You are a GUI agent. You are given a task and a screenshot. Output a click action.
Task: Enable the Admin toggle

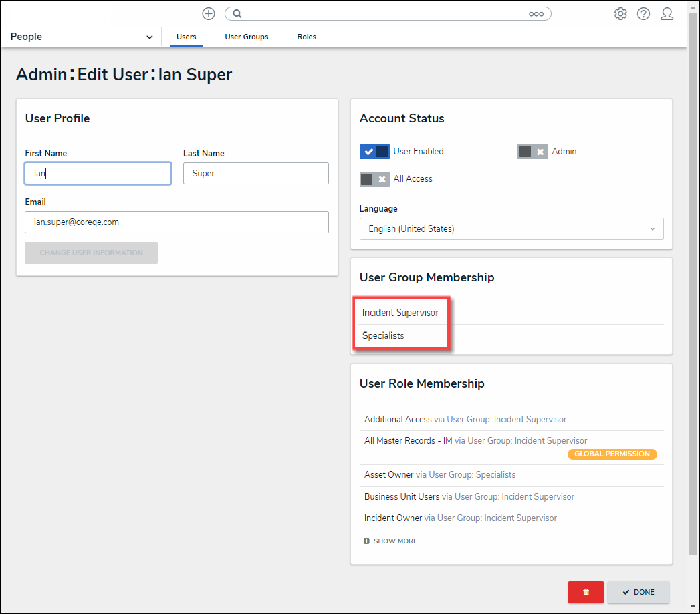[x=532, y=152]
